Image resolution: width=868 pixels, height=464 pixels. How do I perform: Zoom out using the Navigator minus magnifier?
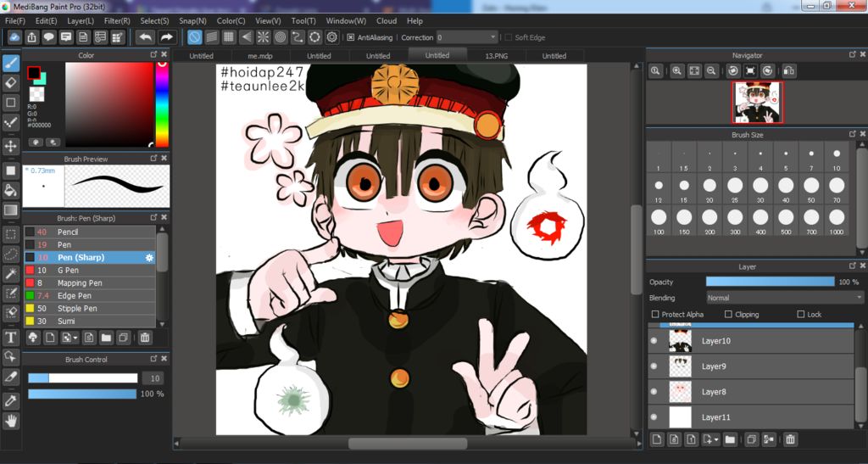pyautogui.click(x=711, y=71)
